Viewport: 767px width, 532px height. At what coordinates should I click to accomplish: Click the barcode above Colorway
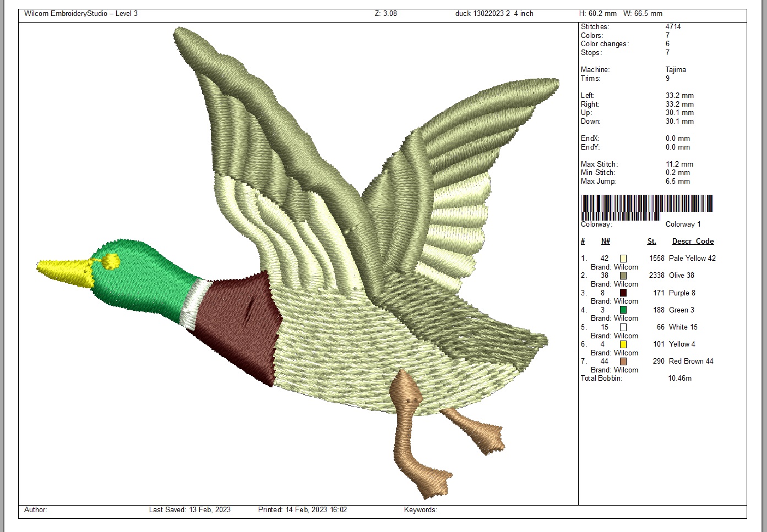pos(647,207)
